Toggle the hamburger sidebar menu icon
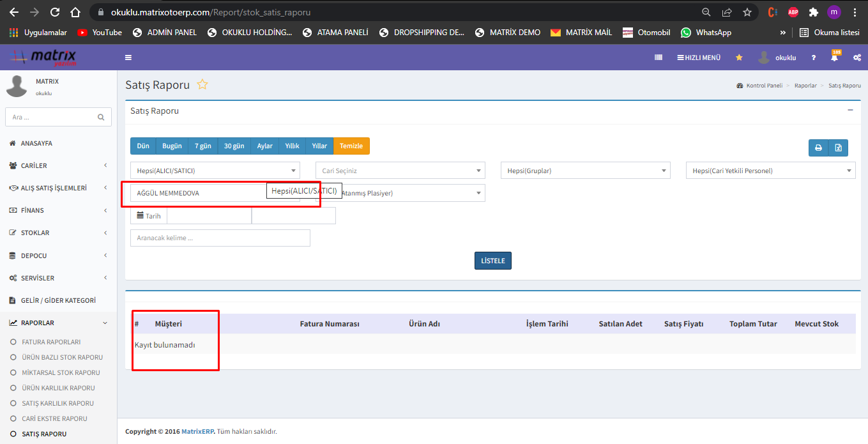The width and height of the screenshot is (868, 444). [128, 57]
